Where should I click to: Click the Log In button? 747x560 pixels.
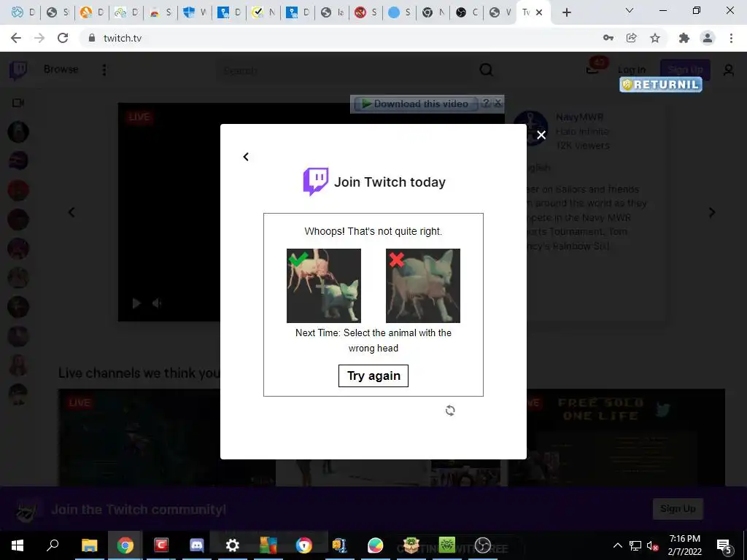(632, 70)
